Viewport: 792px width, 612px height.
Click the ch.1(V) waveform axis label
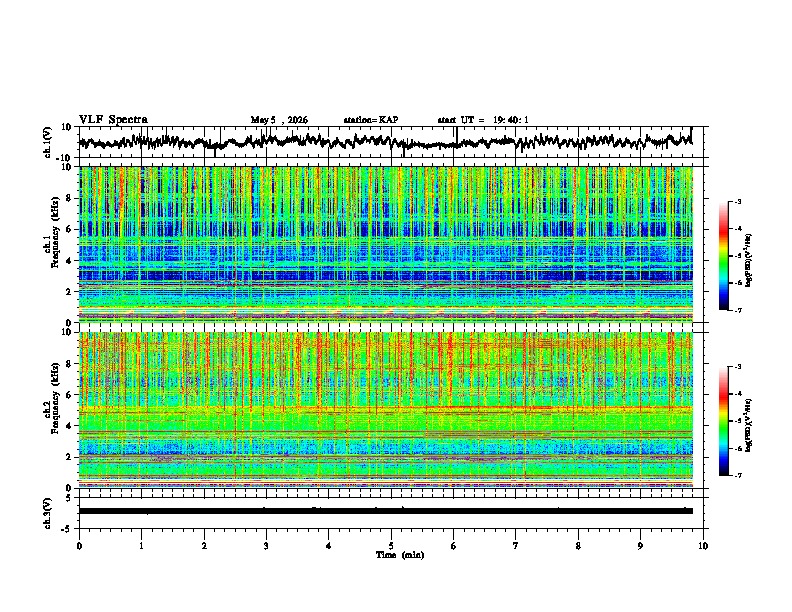[48, 142]
